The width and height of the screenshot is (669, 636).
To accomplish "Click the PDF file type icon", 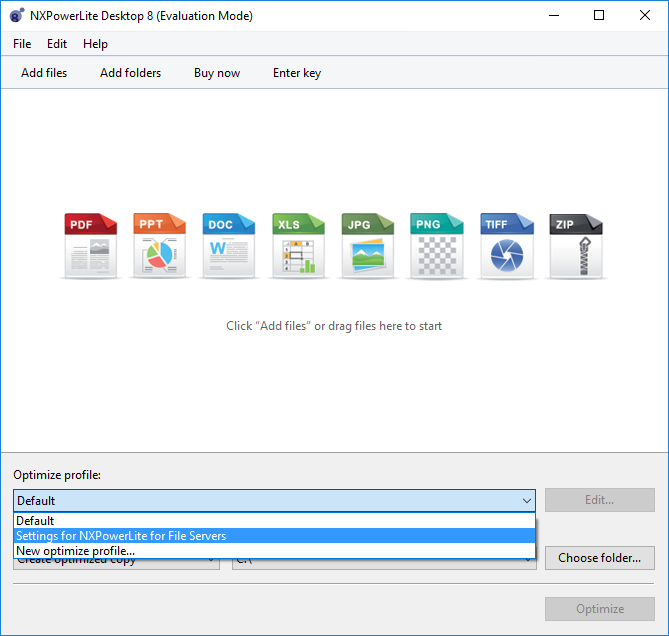I will [x=90, y=246].
